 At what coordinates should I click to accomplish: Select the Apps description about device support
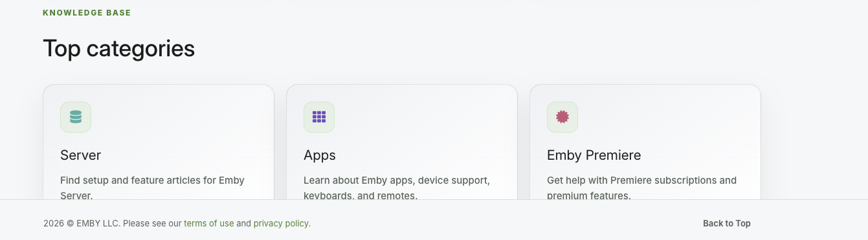click(397, 188)
